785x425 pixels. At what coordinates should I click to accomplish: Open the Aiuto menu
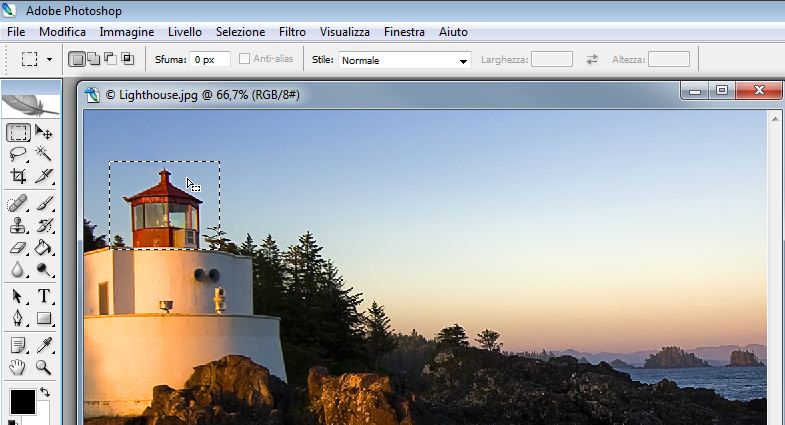[x=454, y=32]
